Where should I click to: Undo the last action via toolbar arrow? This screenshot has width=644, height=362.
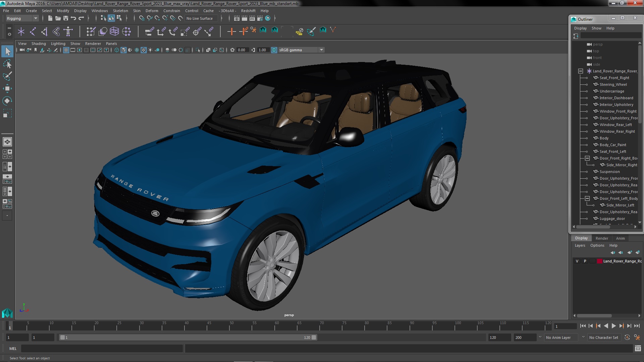click(x=73, y=18)
